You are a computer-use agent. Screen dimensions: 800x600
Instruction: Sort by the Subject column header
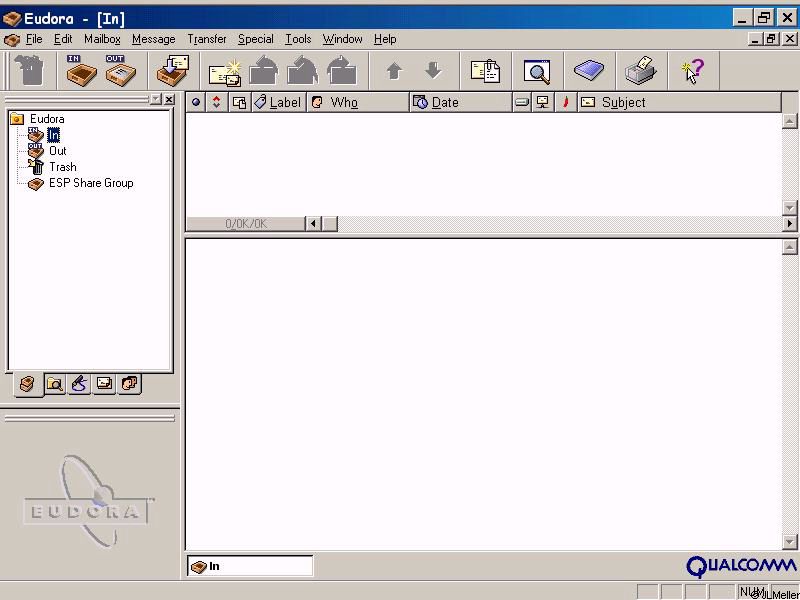click(679, 103)
